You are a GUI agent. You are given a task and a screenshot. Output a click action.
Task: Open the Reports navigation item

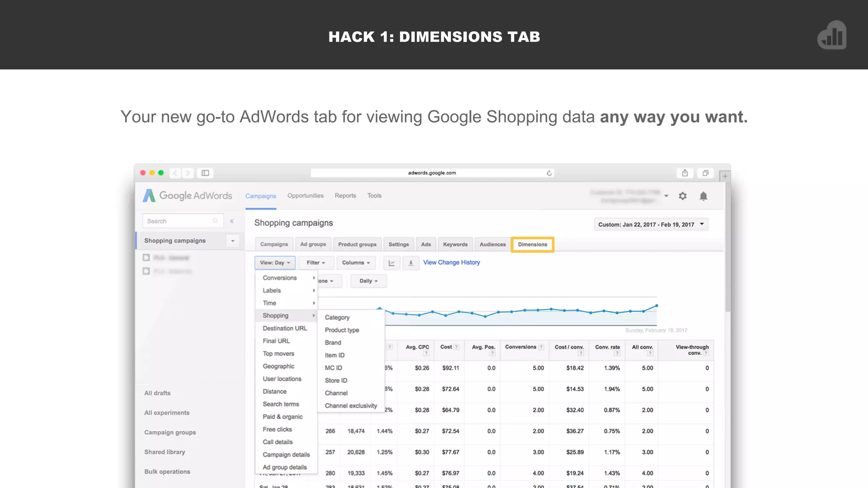coord(345,196)
